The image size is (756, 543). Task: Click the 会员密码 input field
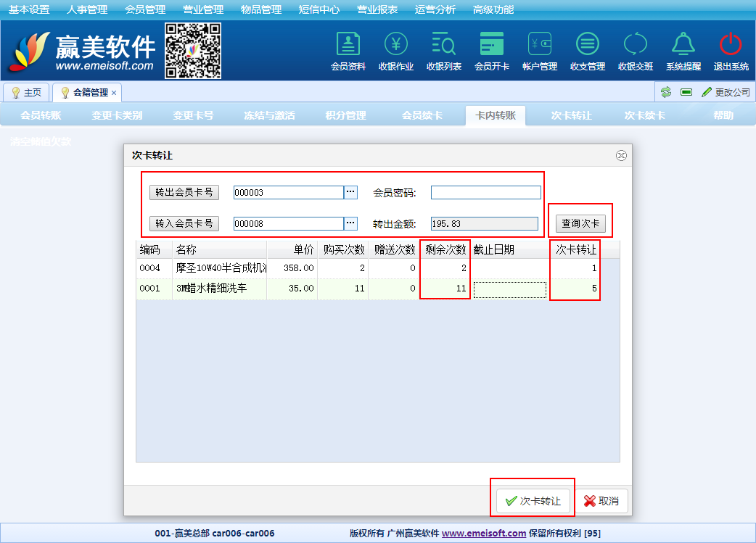[485, 192]
